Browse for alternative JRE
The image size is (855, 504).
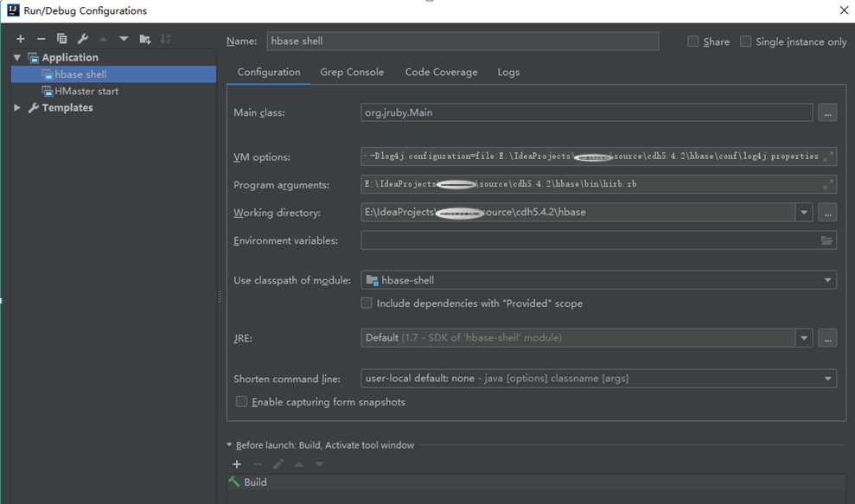coord(827,338)
